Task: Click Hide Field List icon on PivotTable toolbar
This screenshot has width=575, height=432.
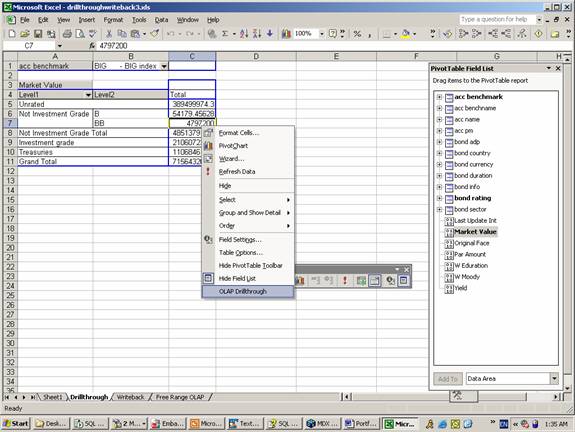Action: pos(403,281)
